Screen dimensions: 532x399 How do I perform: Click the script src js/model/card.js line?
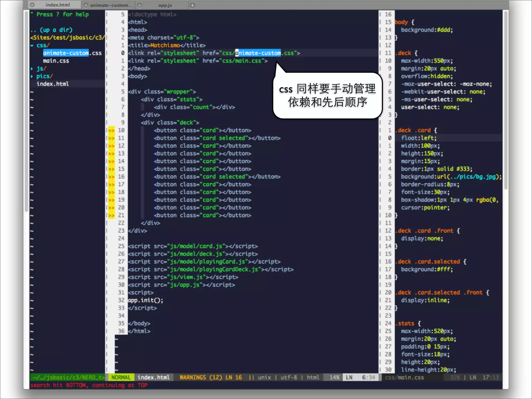192,246
